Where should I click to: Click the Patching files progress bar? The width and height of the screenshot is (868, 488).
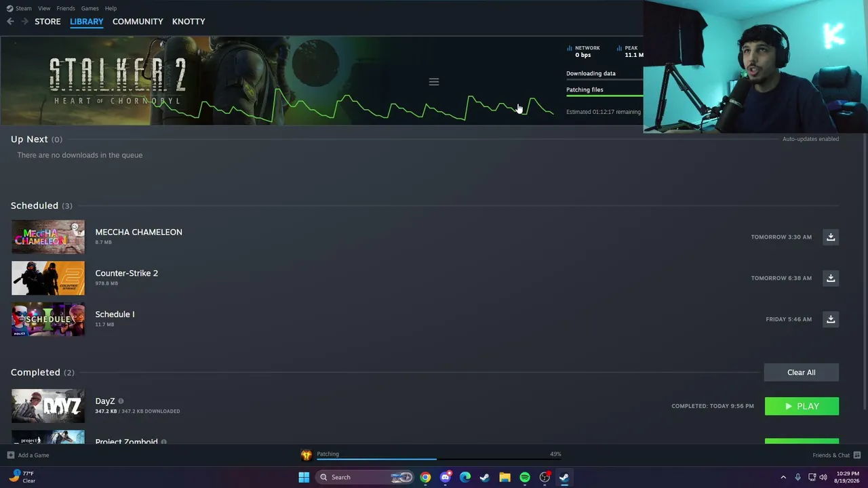point(604,96)
